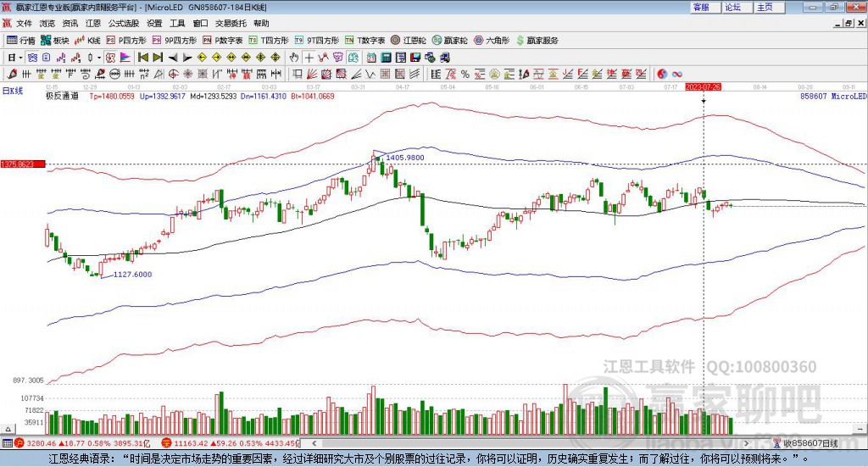Toggle the hand pan tool
Image resolution: width=868 pixels, height=467 pixels.
click(x=293, y=57)
